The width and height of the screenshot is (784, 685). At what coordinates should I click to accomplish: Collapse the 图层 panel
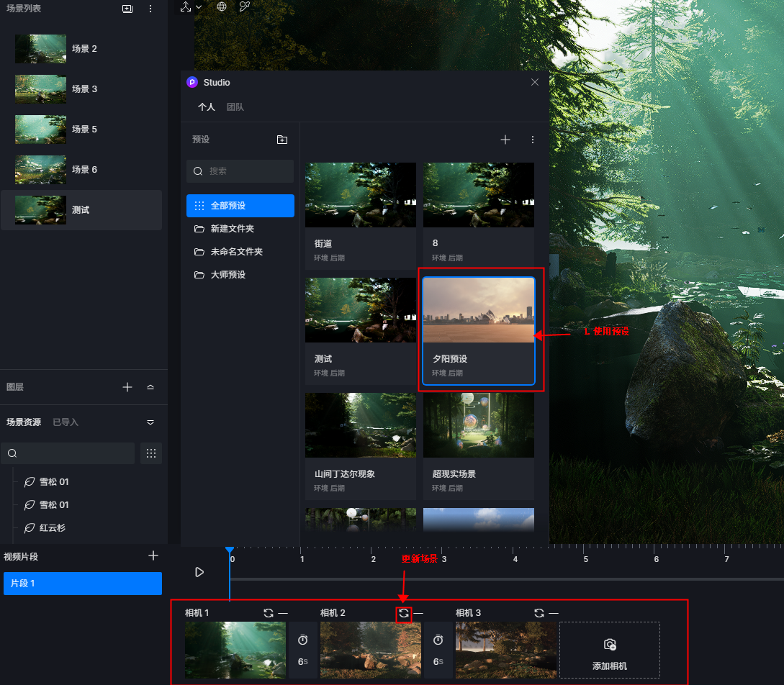pyautogui.click(x=150, y=387)
